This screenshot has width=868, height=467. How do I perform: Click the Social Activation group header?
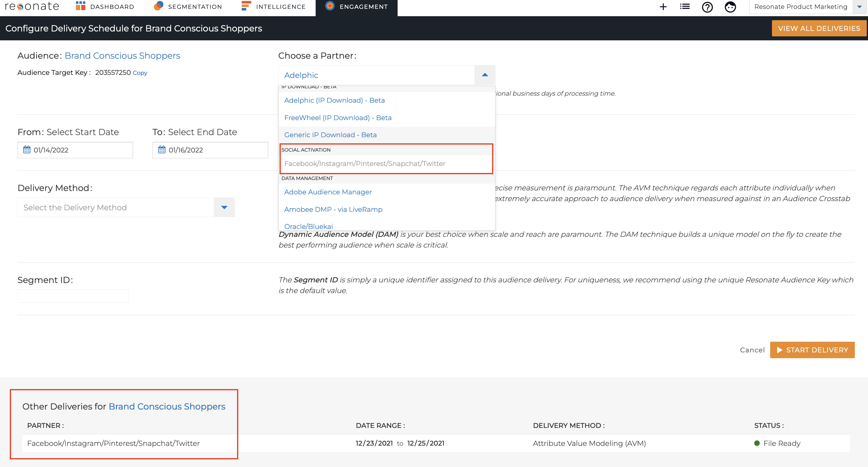[x=387, y=150]
